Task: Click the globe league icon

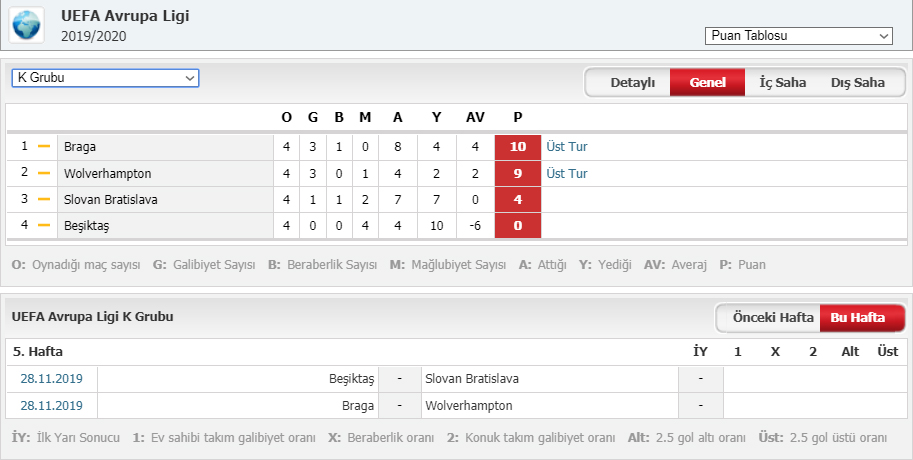Action: (x=26, y=25)
